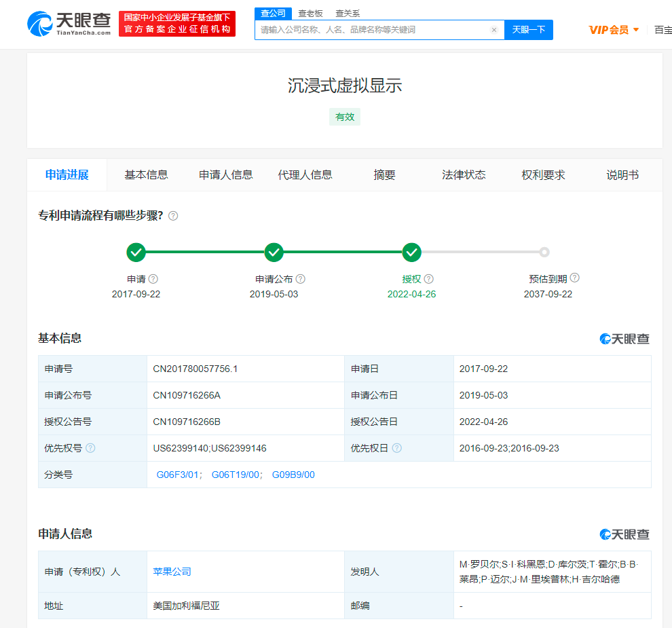Viewport: 672px width, 628px height.
Task: Click the help icon next to 预估到期
Action: point(575,278)
